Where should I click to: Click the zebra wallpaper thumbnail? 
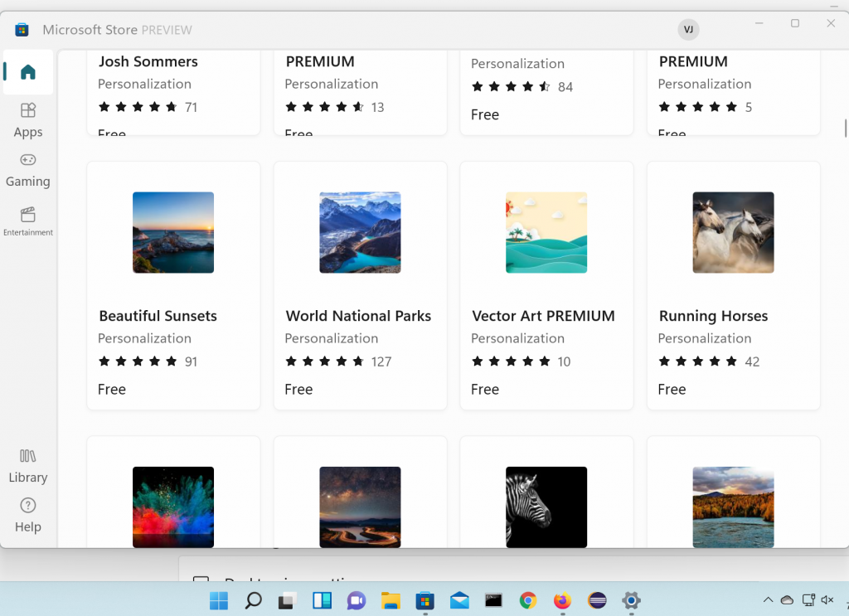point(546,506)
